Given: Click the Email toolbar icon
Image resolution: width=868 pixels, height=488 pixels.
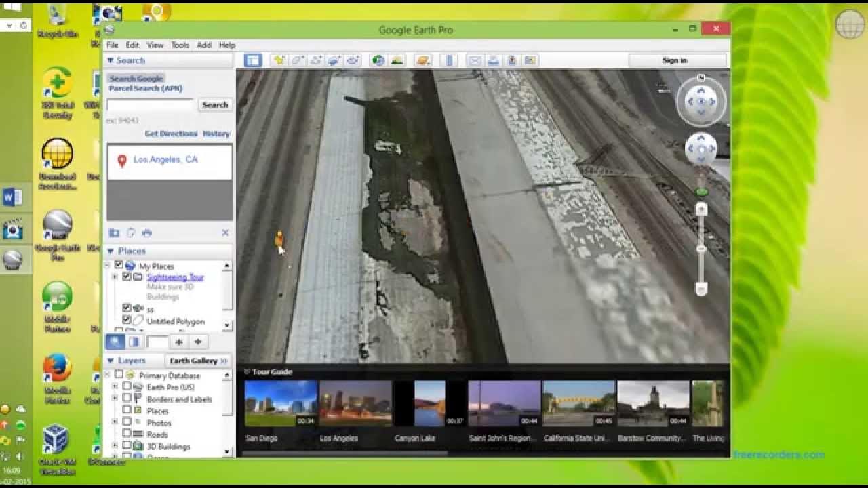Looking at the screenshot, I should (475, 60).
